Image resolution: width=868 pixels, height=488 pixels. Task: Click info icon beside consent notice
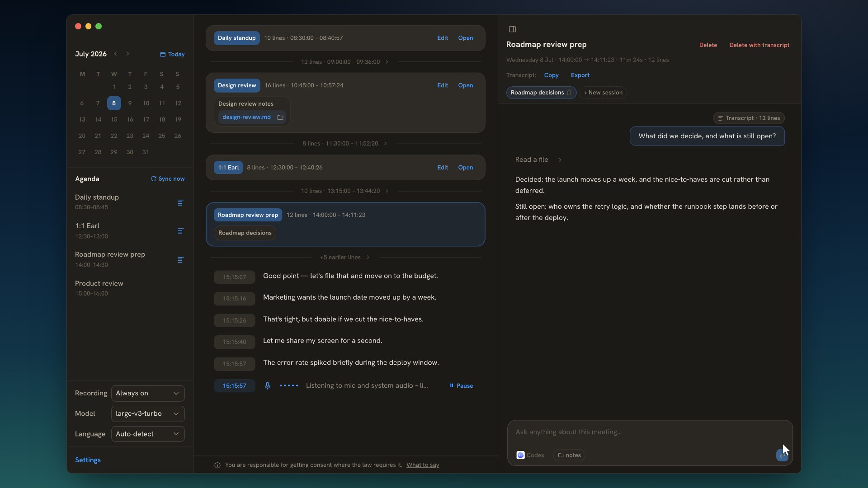217,465
